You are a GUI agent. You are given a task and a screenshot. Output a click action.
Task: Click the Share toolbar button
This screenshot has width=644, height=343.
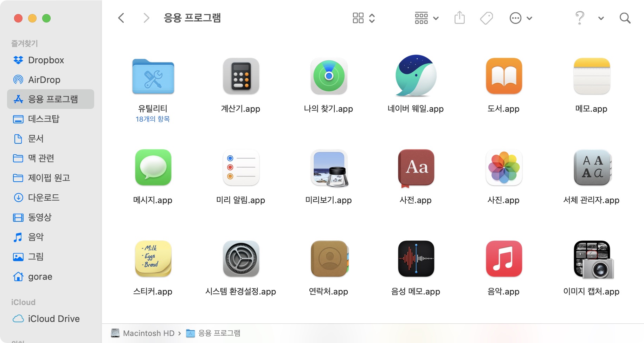[459, 18]
